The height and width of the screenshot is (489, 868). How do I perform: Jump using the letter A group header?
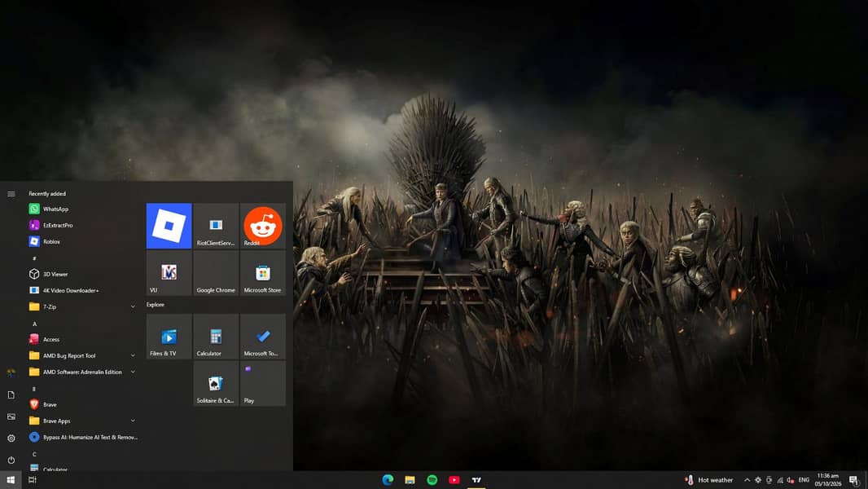pos(34,324)
